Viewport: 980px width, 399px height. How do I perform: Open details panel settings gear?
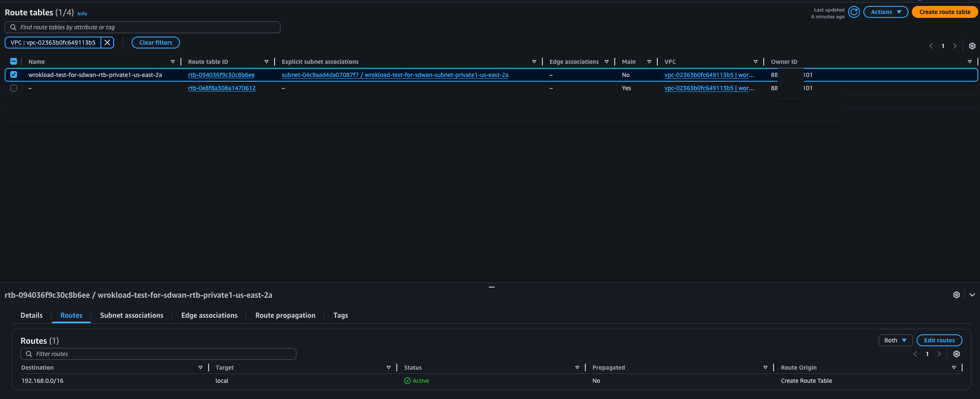(956, 295)
